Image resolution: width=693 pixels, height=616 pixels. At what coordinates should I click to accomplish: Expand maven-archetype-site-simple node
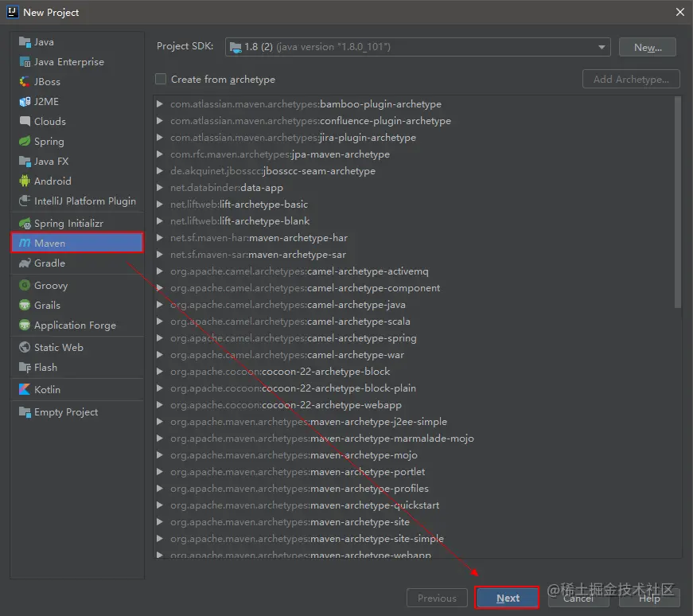pyautogui.click(x=160, y=539)
